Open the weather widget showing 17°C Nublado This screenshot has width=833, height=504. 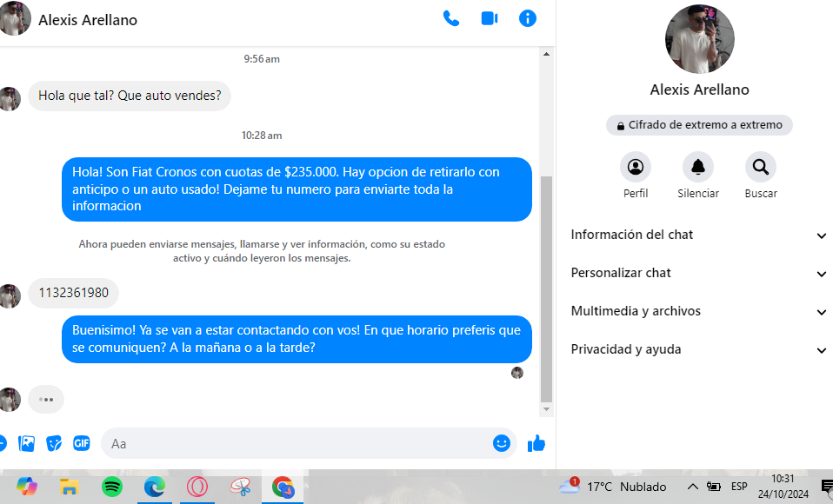coord(612,487)
